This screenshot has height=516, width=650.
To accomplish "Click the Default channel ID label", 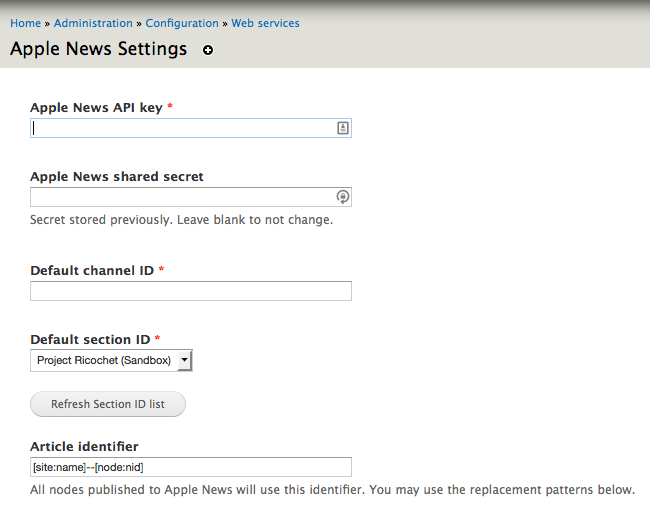I will click(92, 271).
